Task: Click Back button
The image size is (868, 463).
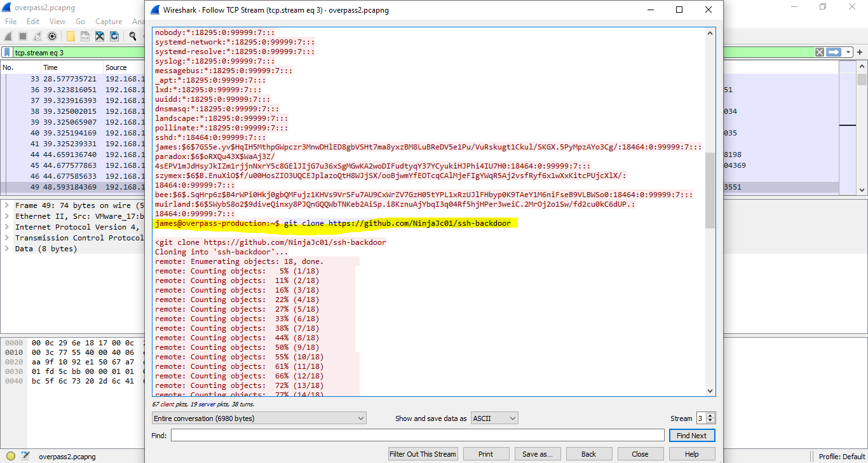Action: coord(588,454)
